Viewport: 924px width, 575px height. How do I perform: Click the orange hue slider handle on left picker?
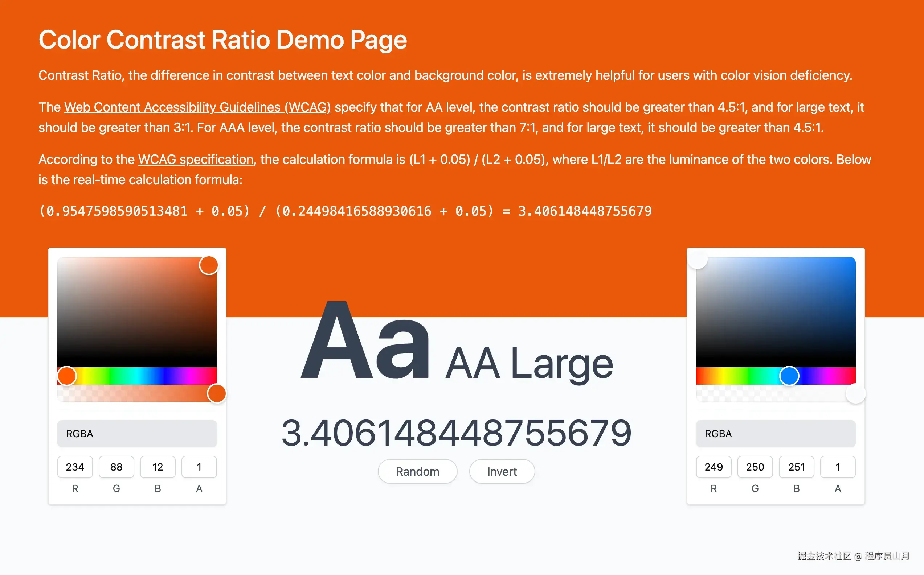67,376
